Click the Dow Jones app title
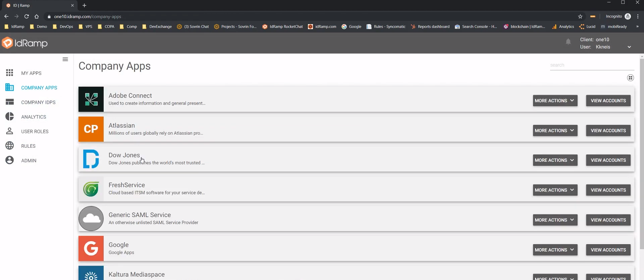Image resolution: width=644 pixels, height=280 pixels. pos(124,155)
